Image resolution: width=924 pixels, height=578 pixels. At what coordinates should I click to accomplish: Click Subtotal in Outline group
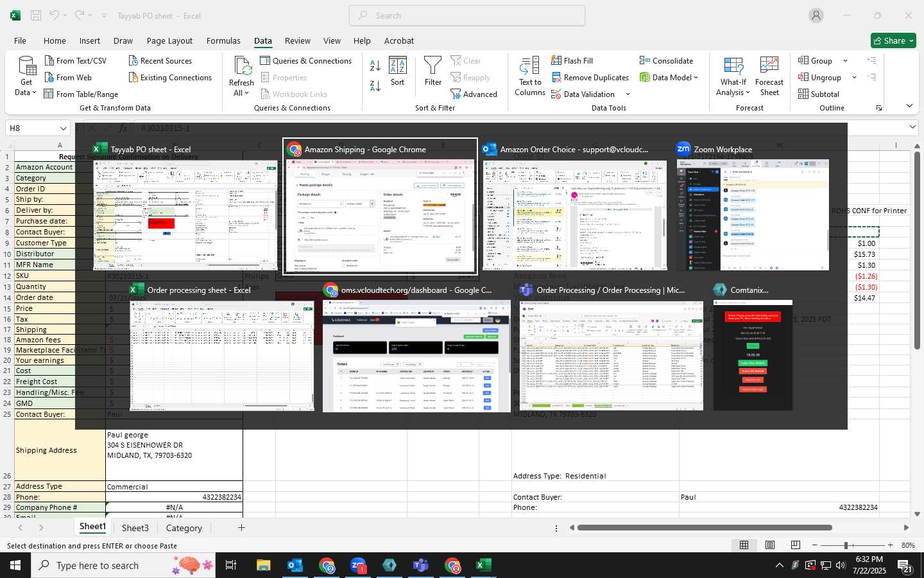[x=818, y=94]
